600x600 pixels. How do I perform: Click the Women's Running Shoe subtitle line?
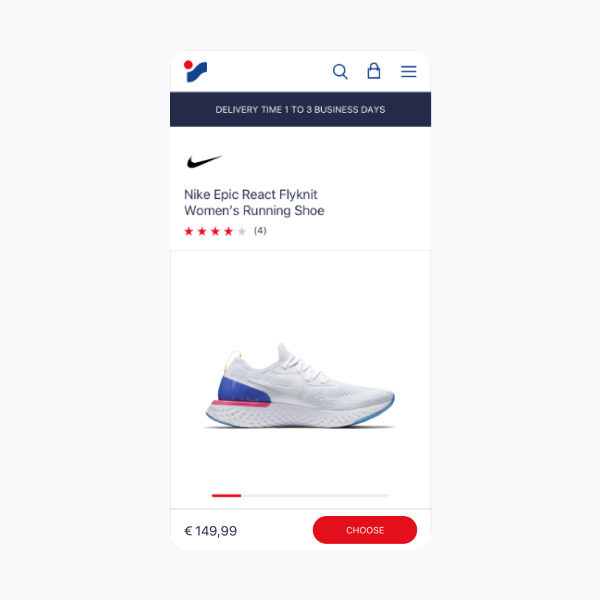point(254,211)
